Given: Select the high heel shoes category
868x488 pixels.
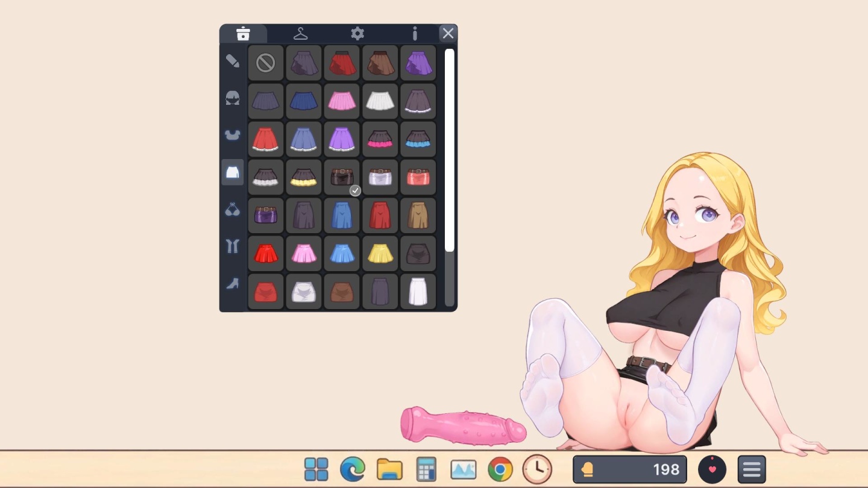Looking at the screenshot, I should [233, 283].
